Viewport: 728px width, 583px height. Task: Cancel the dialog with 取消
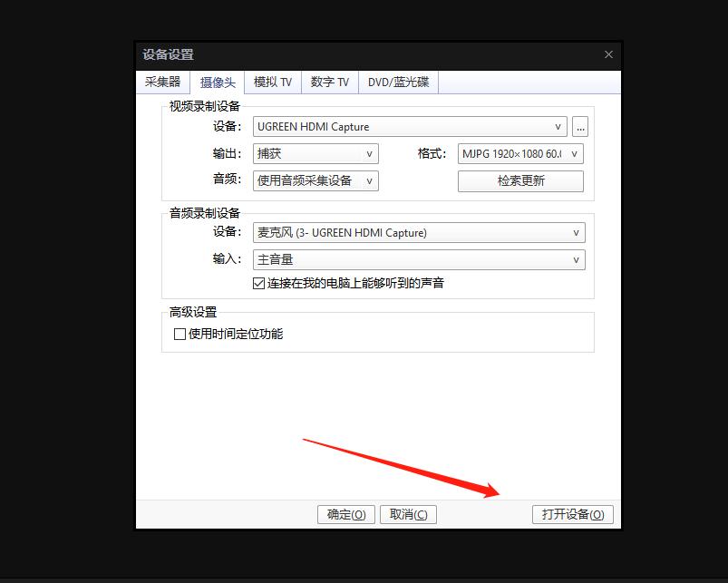tap(408, 514)
